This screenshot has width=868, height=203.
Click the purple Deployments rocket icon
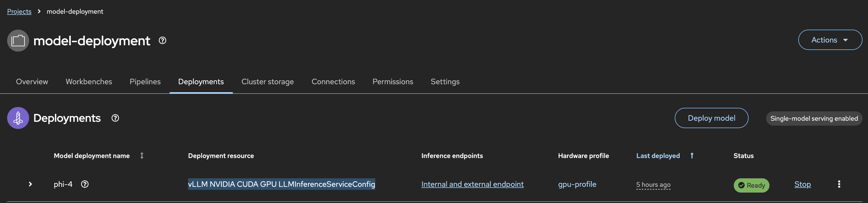click(x=18, y=118)
